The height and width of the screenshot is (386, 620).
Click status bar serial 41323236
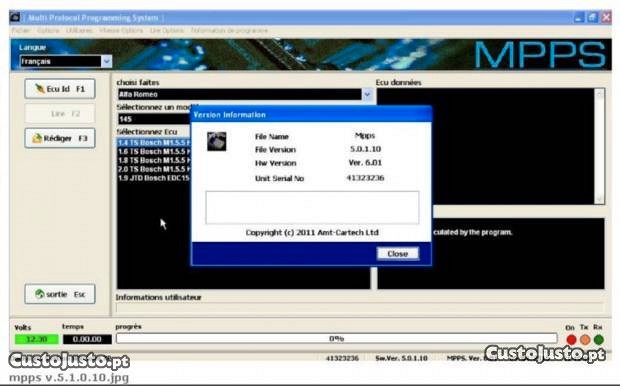click(x=342, y=358)
